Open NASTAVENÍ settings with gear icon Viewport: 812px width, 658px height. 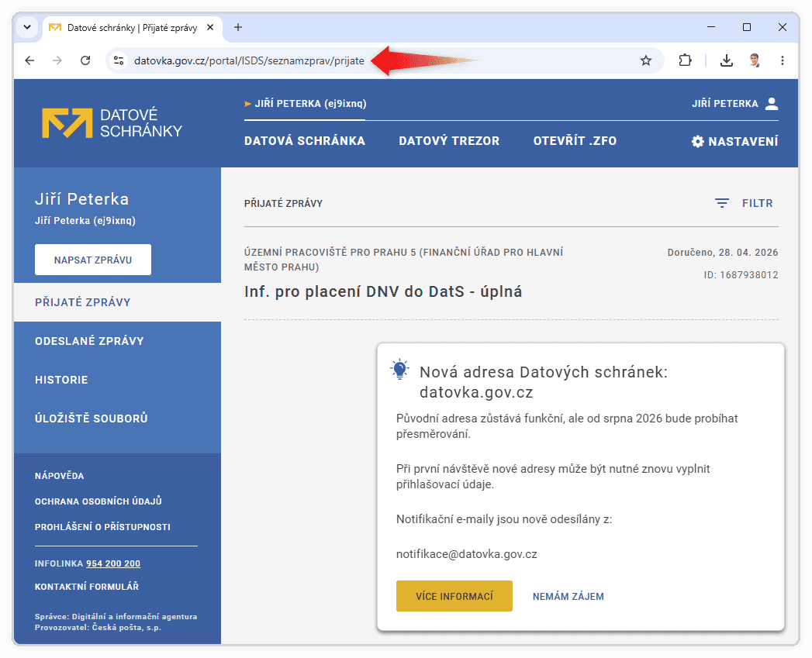735,141
